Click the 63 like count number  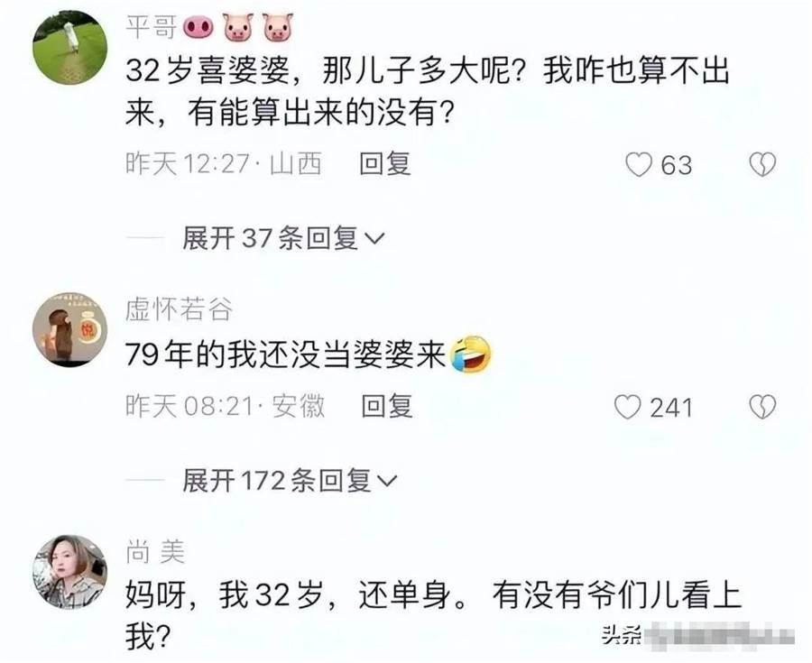[x=676, y=165]
